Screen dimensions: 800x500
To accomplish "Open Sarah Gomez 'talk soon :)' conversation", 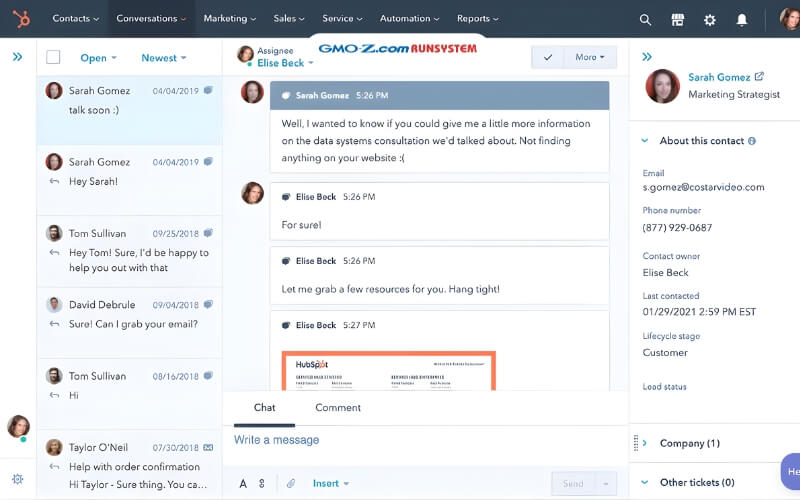I will coord(130,110).
